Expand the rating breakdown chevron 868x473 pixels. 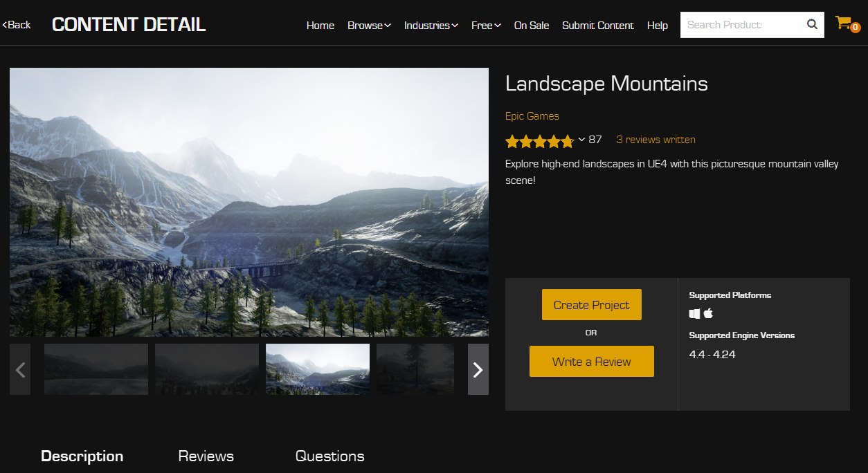[x=581, y=140]
